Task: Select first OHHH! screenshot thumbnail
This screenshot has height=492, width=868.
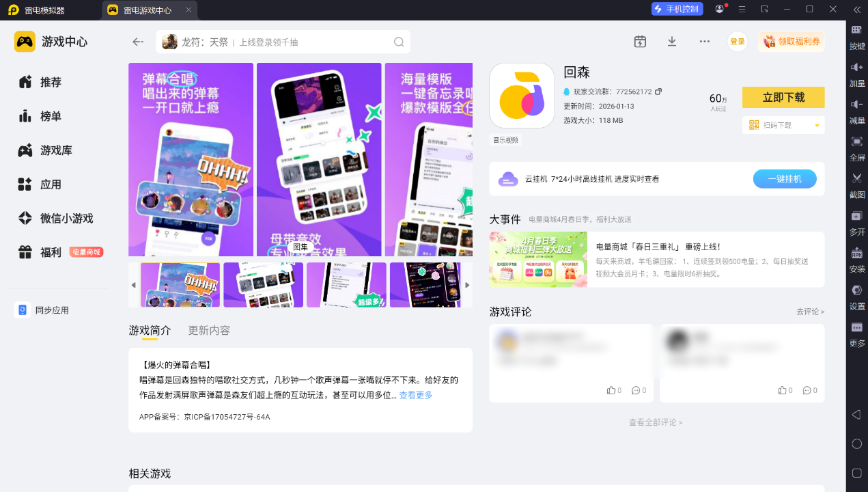Action: [x=180, y=285]
